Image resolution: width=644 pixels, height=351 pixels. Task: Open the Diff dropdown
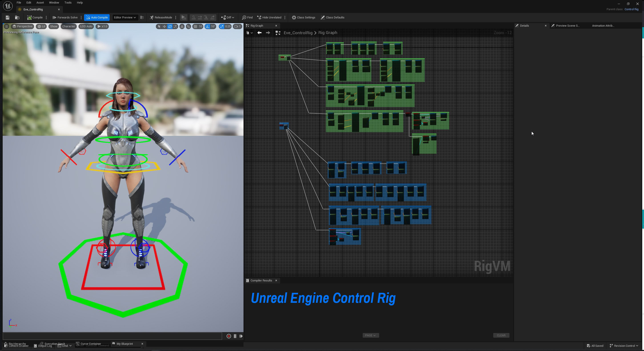click(x=227, y=18)
